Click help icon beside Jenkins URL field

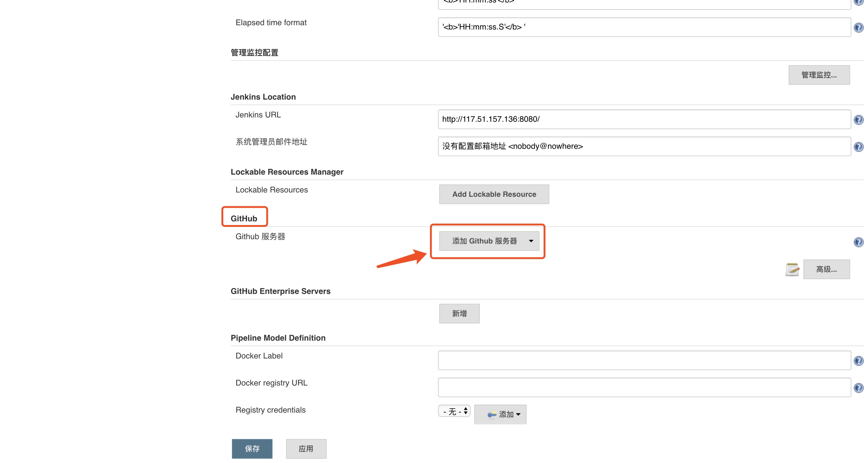(x=858, y=120)
